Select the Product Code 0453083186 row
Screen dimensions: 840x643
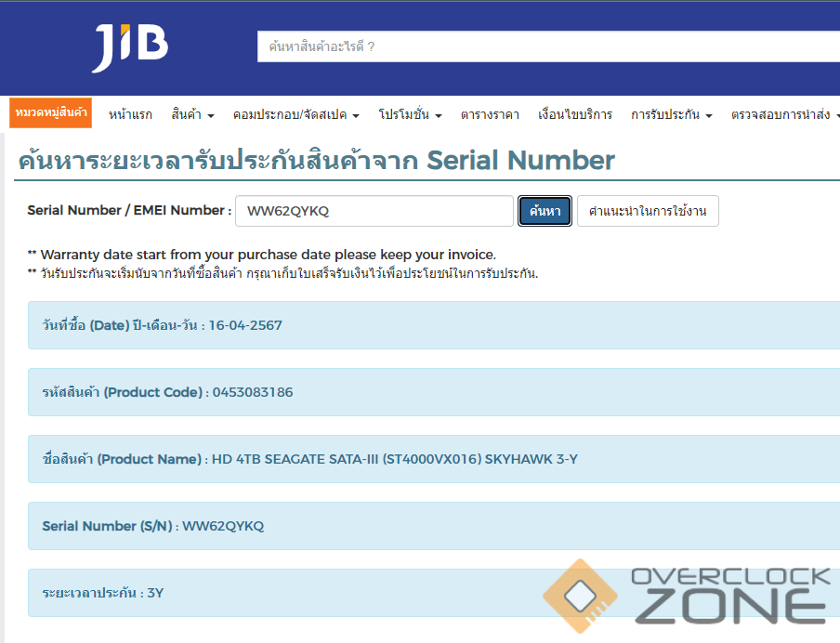point(434,392)
